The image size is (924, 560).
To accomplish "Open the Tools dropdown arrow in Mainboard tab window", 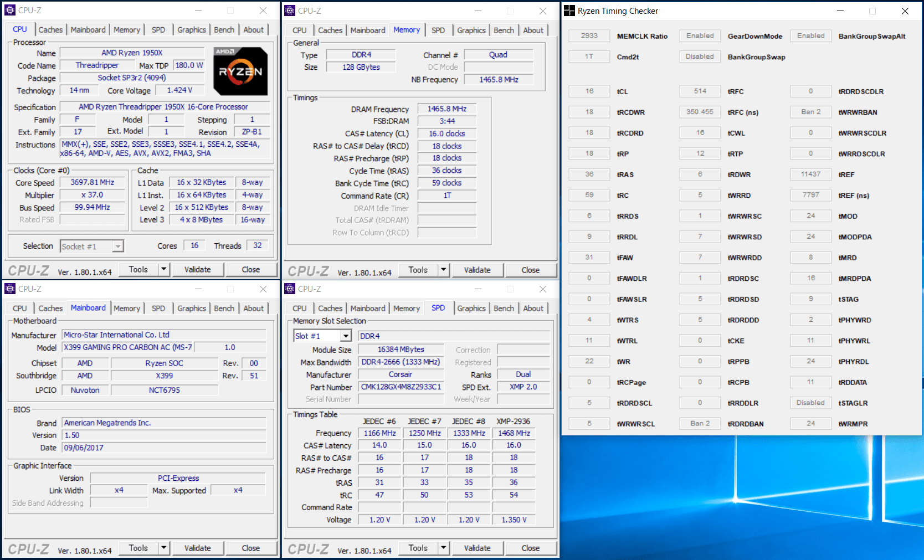I will point(163,548).
